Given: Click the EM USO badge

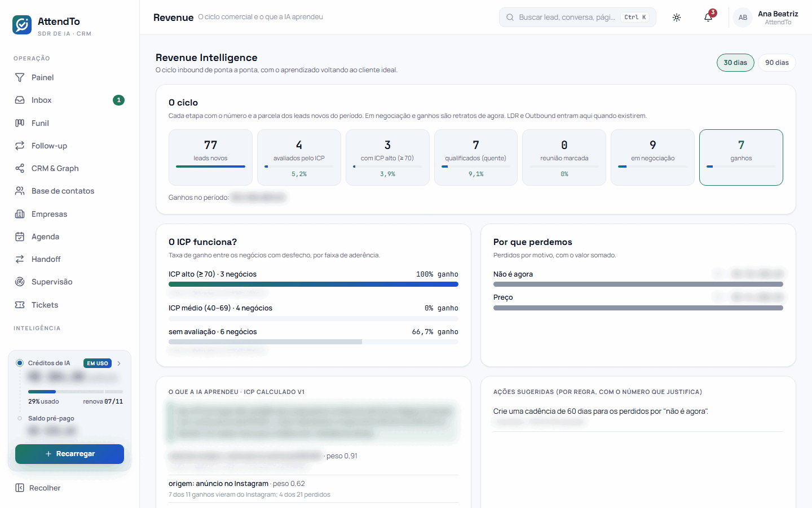Looking at the screenshot, I should click(x=98, y=364).
